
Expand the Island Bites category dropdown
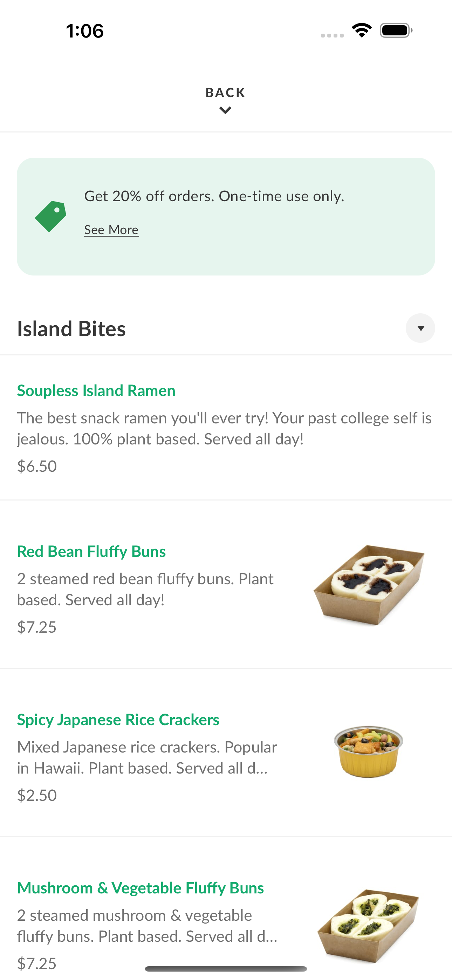pyautogui.click(x=420, y=328)
